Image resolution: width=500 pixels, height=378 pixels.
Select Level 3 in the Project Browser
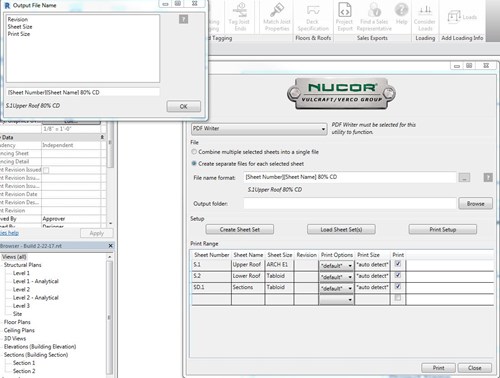pyautogui.click(x=21, y=306)
